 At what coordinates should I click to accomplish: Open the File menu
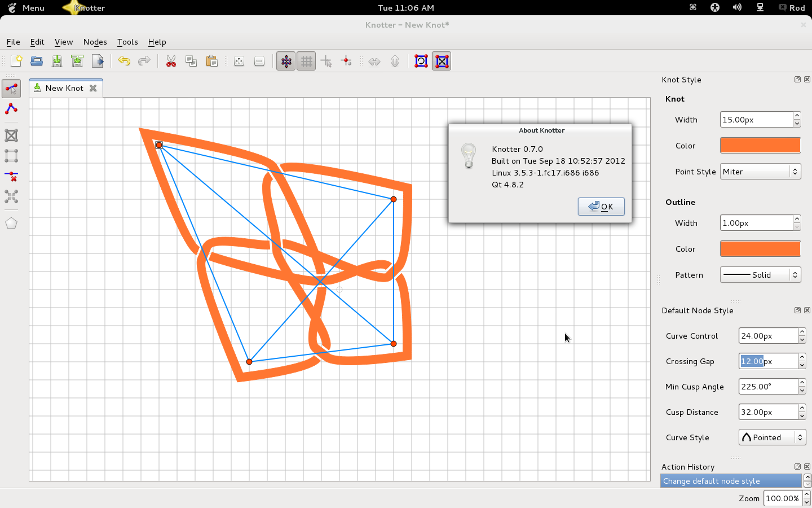pyautogui.click(x=13, y=42)
